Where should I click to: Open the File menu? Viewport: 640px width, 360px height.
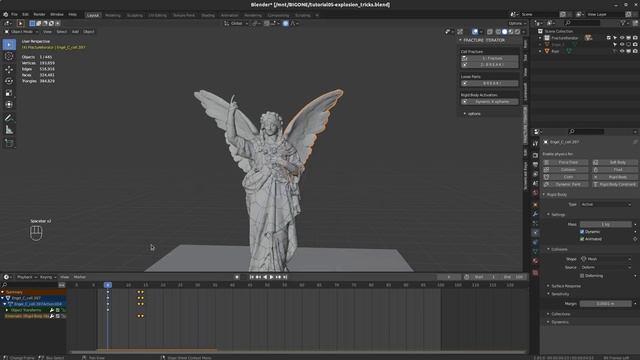coord(14,14)
